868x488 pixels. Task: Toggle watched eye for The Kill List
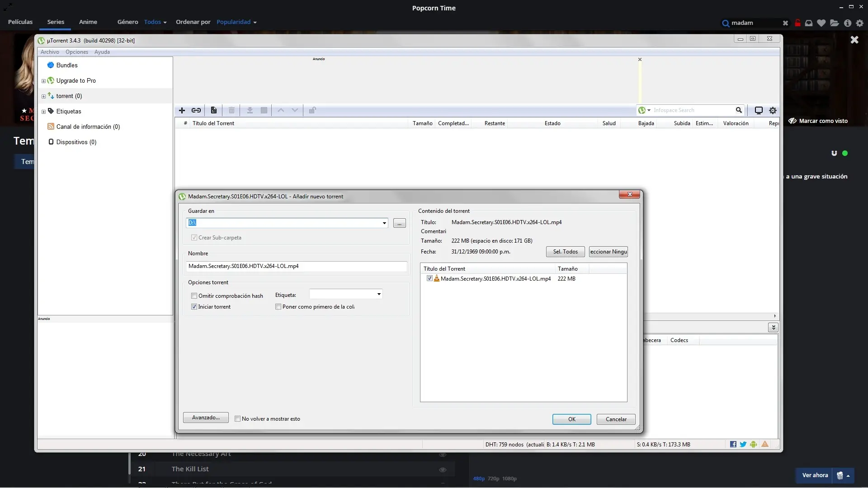click(443, 469)
